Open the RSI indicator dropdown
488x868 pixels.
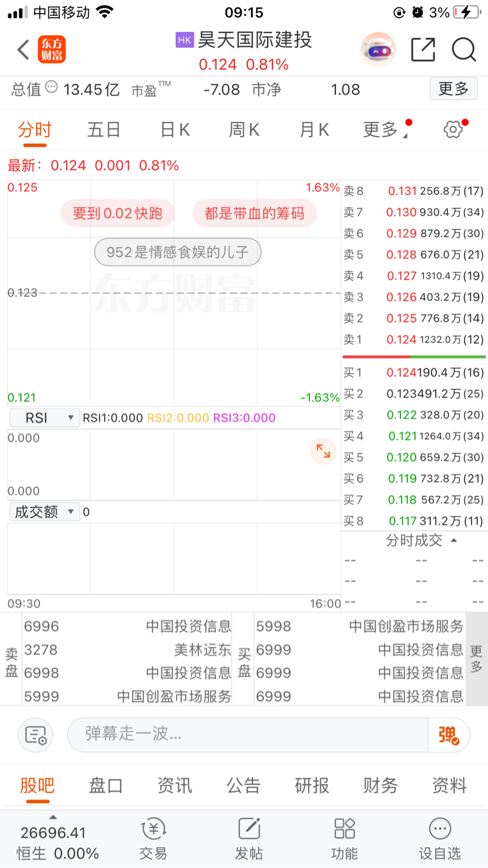44,418
